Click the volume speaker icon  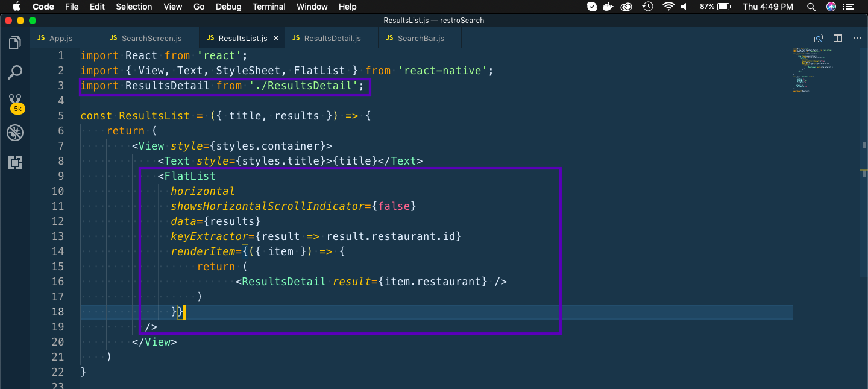click(x=684, y=7)
